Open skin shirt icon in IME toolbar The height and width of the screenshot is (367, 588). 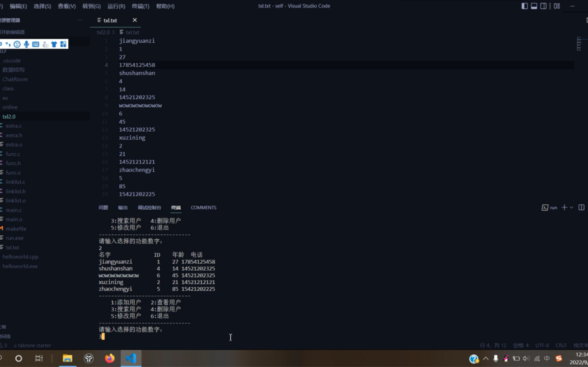pos(54,44)
